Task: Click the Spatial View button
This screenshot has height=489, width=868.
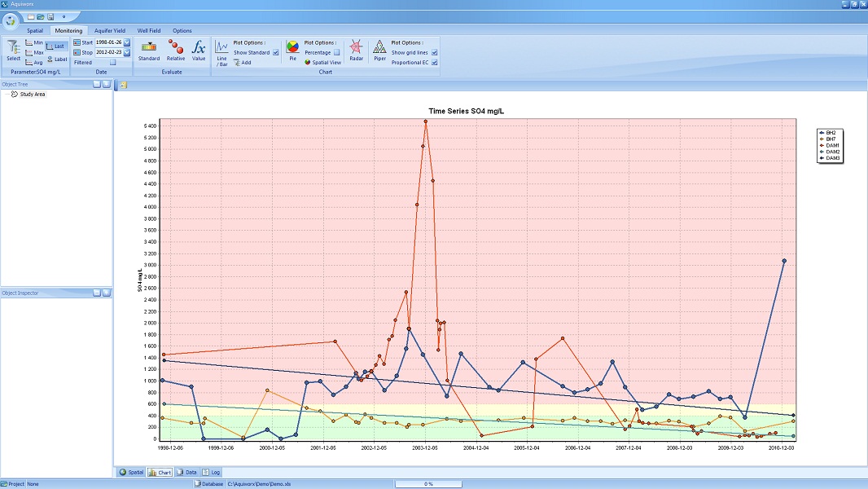Action: [x=322, y=62]
